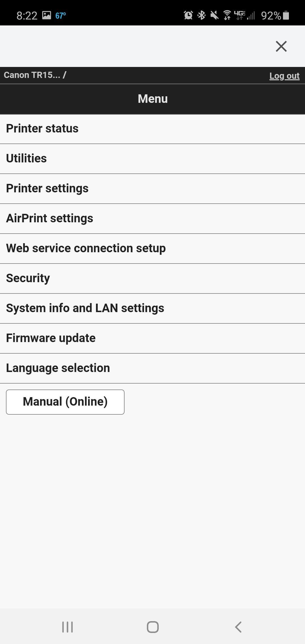This screenshot has height=644, width=305.
Task: Tap the muted sound status icon
Action: [x=214, y=15]
